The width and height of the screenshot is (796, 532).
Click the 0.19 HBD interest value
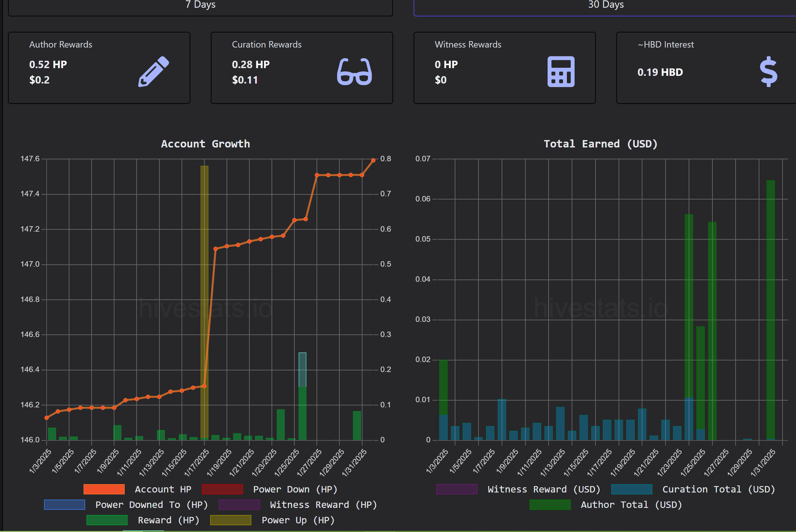point(660,72)
